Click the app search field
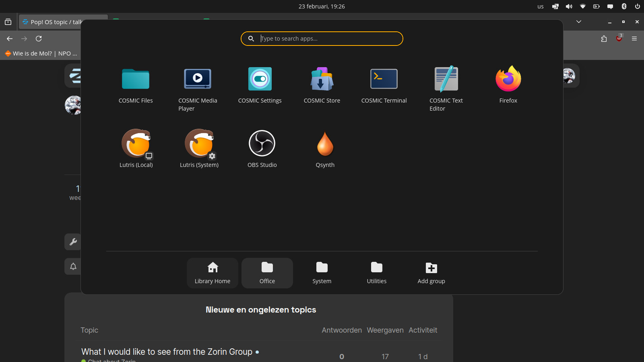The image size is (644, 362). (322, 39)
